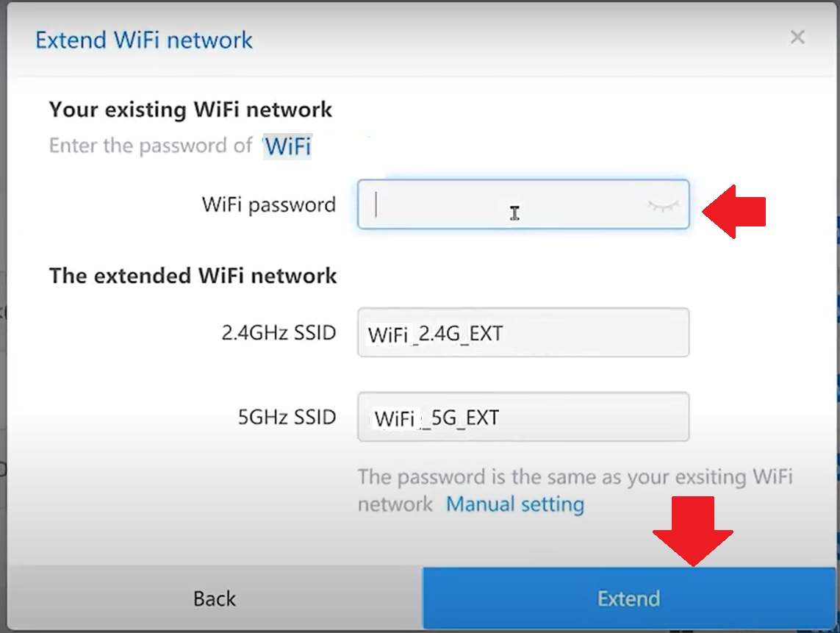
Task: Click the "password is the same" note text
Action: [575, 477]
